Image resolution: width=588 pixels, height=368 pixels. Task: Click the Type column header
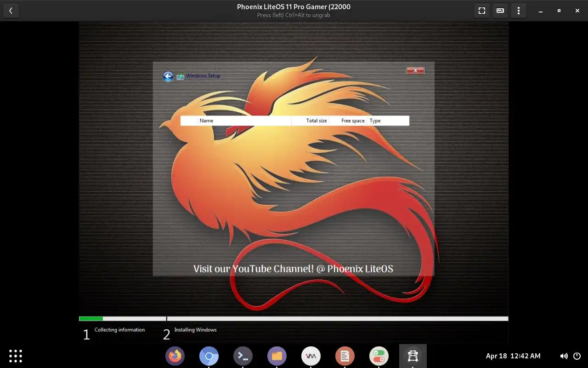coord(388,121)
